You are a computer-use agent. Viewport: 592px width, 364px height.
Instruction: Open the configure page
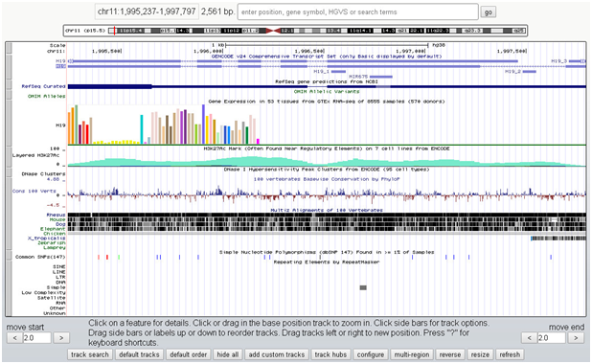point(371,354)
